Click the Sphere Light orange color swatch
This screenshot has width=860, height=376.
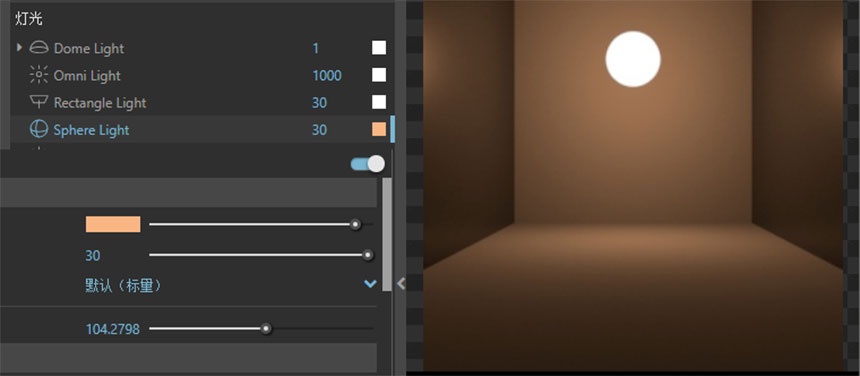coord(379,129)
